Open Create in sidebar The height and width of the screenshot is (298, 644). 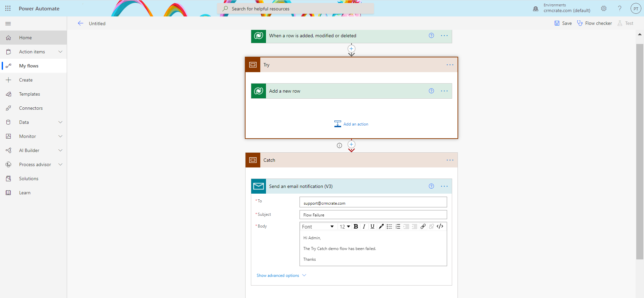(x=34, y=80)
